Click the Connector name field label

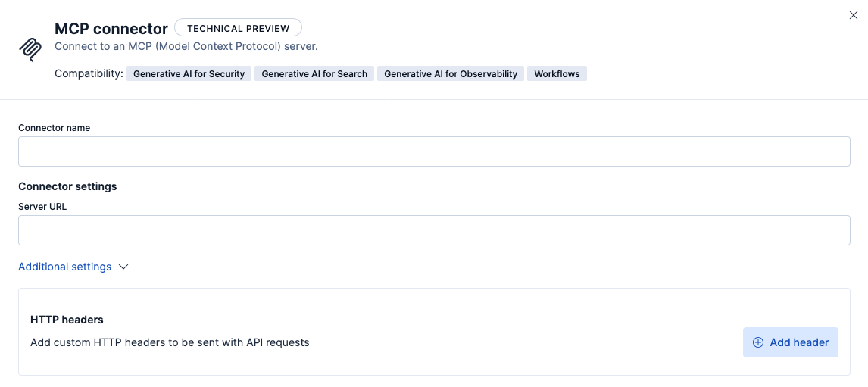pyautogui.click(x=55, y=128)
